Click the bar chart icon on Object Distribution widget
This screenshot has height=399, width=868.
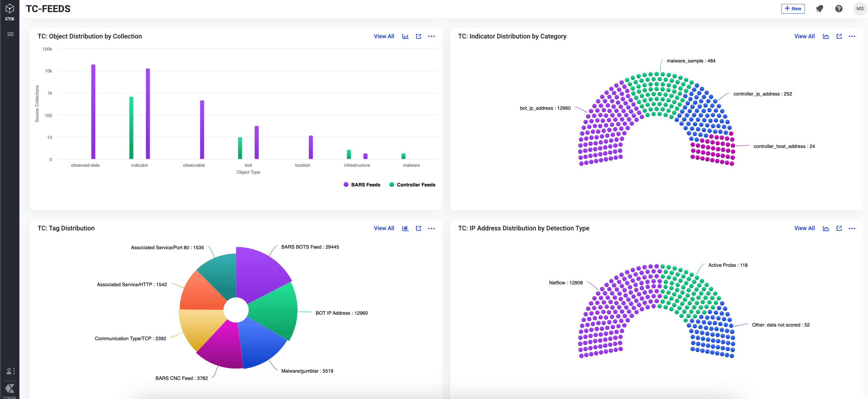(x=405, y=36)
